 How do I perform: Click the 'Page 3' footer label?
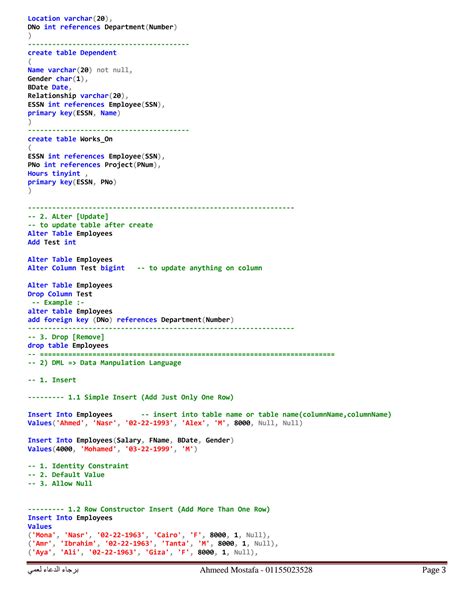[x=434, y=570]
